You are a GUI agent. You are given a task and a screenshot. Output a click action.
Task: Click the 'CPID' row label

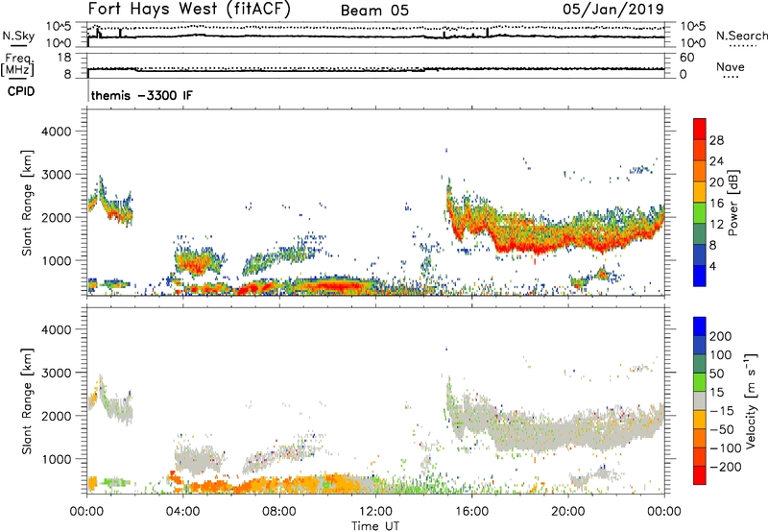(x=21, y=91)
